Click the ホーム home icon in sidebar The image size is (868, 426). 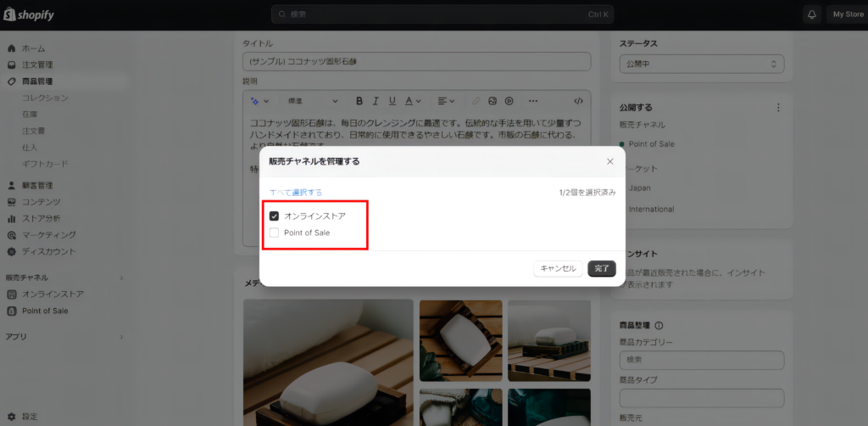tap(11, 48)
